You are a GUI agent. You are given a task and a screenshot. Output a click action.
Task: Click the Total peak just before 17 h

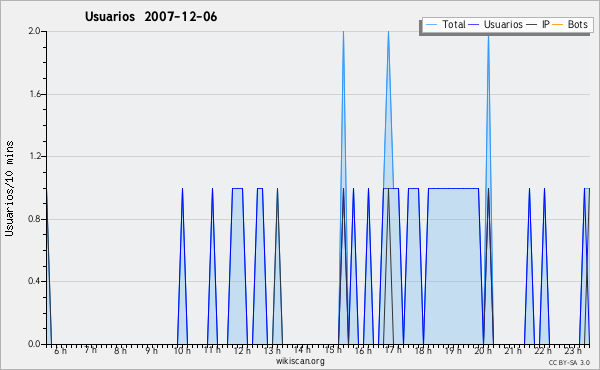click(388, 32)
